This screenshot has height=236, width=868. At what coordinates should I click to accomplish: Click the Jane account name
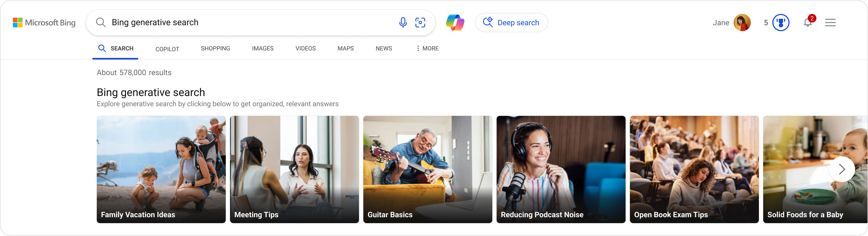click(721, 23)
